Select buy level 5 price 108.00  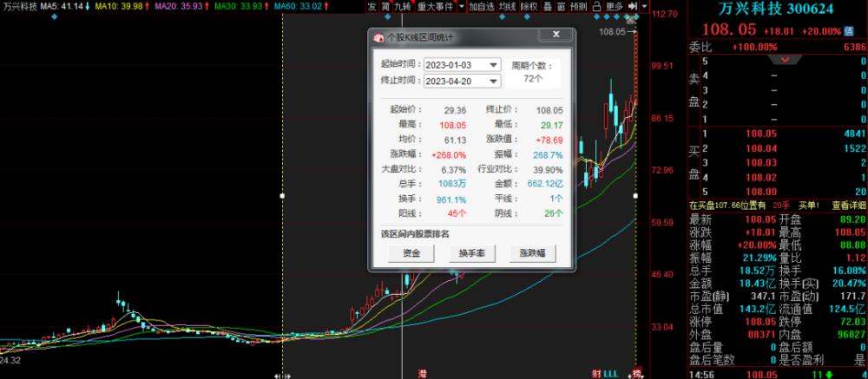pyautogui.click(x=761, y=192)
